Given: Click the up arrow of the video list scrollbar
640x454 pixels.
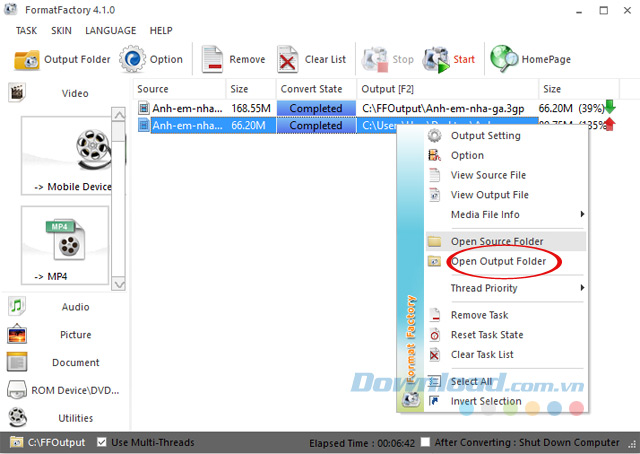Looking at the screenshot, I should [119, 115].
